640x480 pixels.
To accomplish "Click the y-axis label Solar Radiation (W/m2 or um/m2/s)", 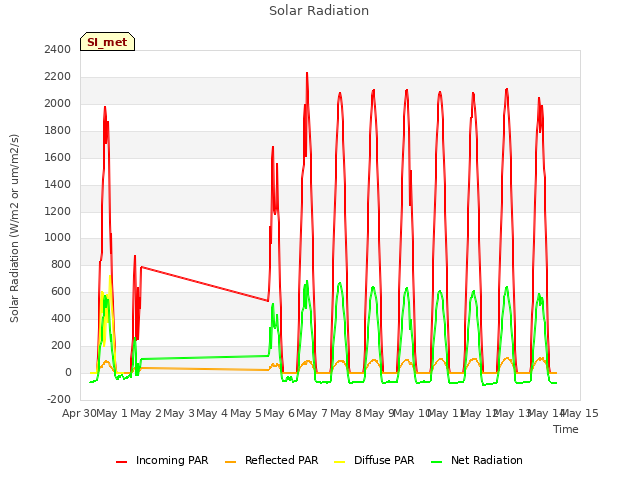I will tap(14, 228).
